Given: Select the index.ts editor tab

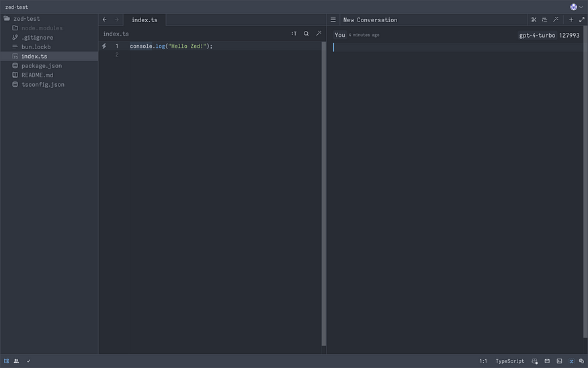Looking at the screenshot, I should click(144, 20).
